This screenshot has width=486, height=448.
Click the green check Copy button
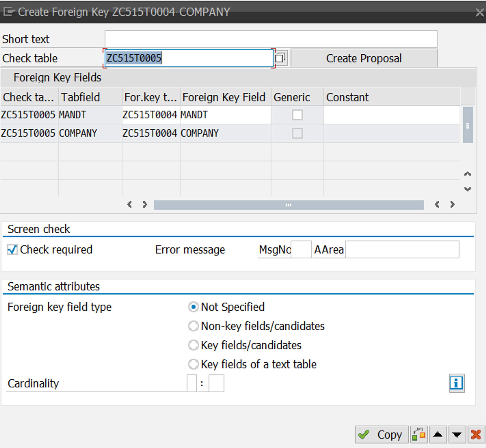381,434
